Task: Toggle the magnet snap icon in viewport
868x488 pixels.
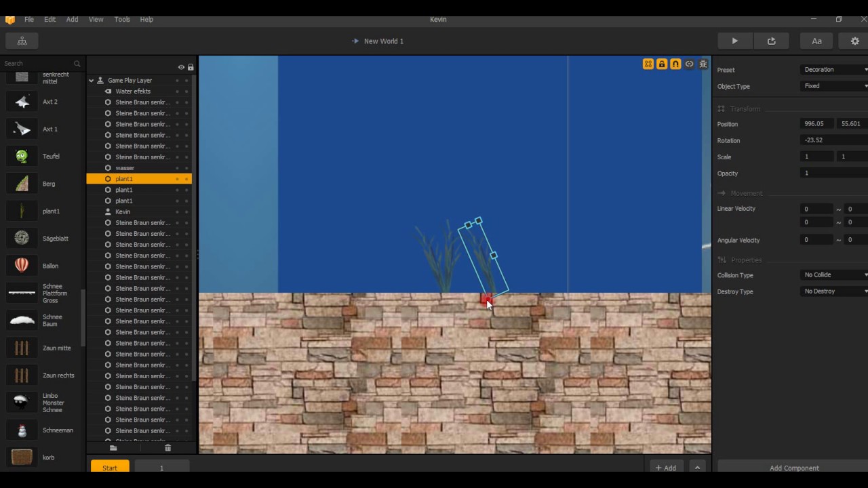Action: point(675,64)
